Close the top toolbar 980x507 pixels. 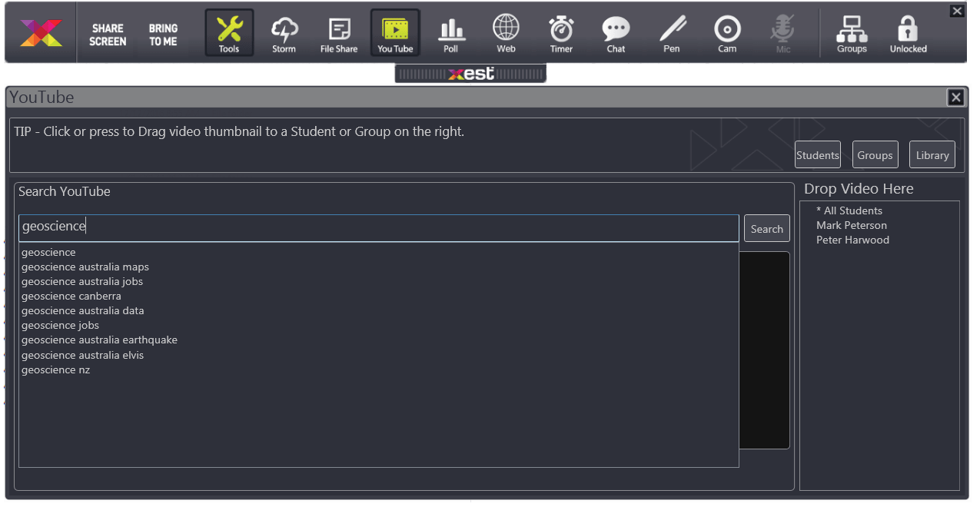(x=957, y=11)
